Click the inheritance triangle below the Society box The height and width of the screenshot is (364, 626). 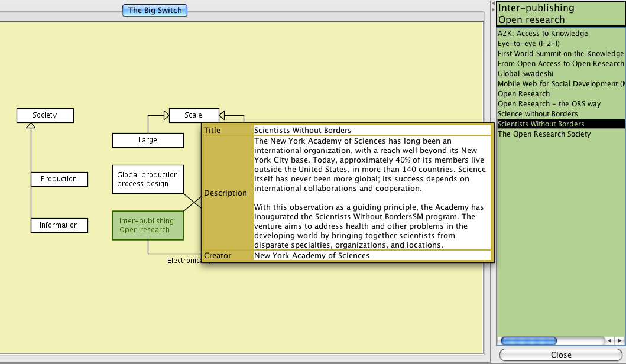click(x=31, y=125)
